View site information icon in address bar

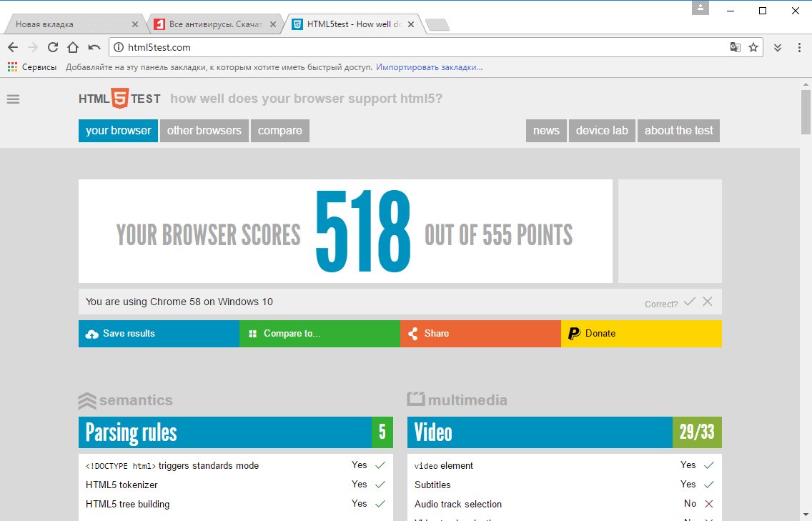click(x=119, y=48)
